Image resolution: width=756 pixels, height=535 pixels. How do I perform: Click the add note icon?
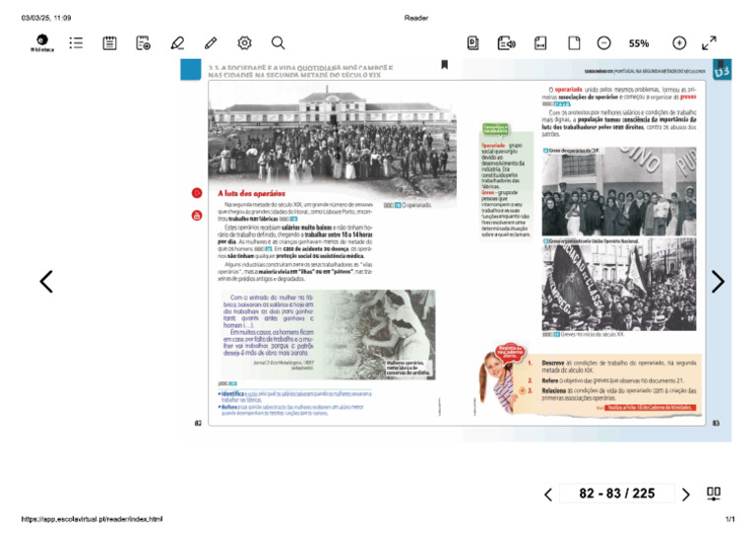(143, 43)
